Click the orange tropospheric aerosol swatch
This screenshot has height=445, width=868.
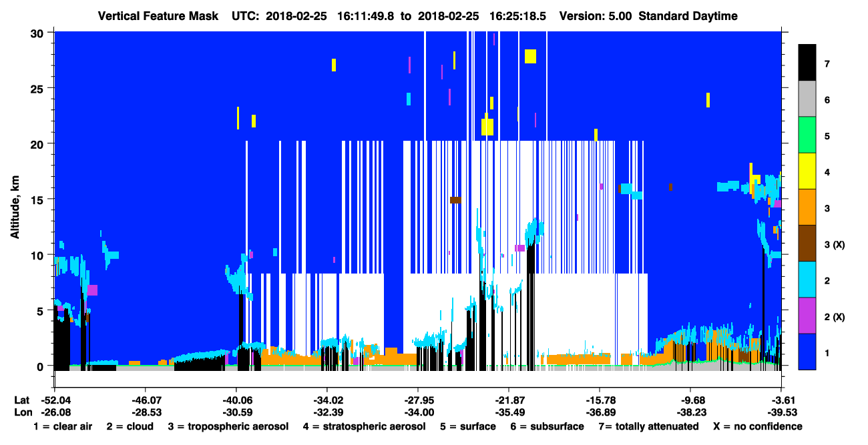(x=807, y=207)
